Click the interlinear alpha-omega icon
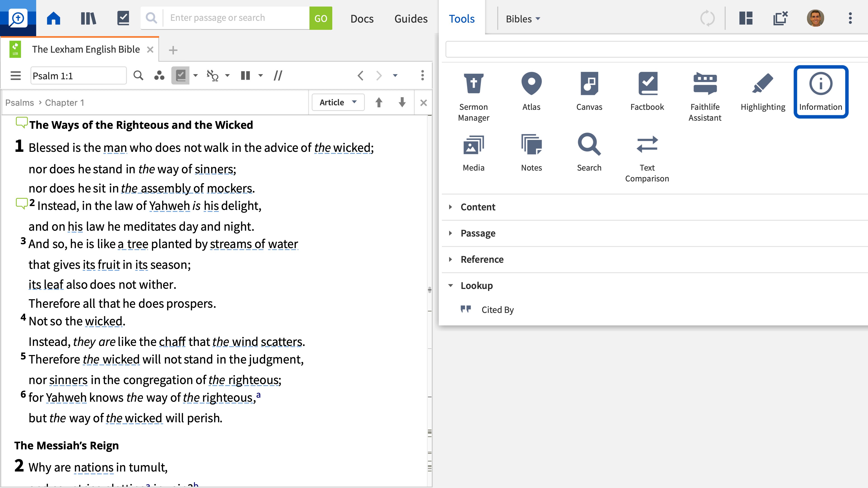 click(x=213, y=75)
